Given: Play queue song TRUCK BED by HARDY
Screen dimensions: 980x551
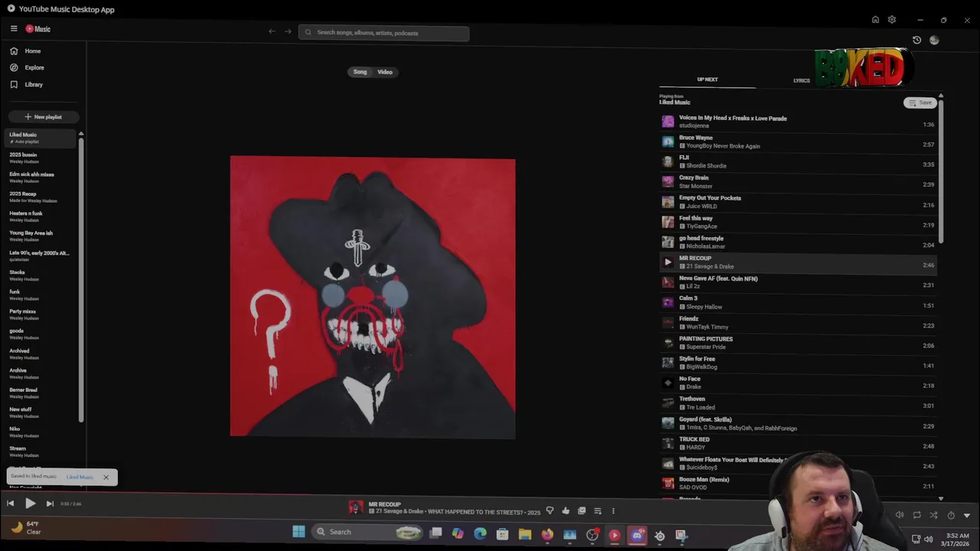Looking at the screenshot, I should coord(797,443).
